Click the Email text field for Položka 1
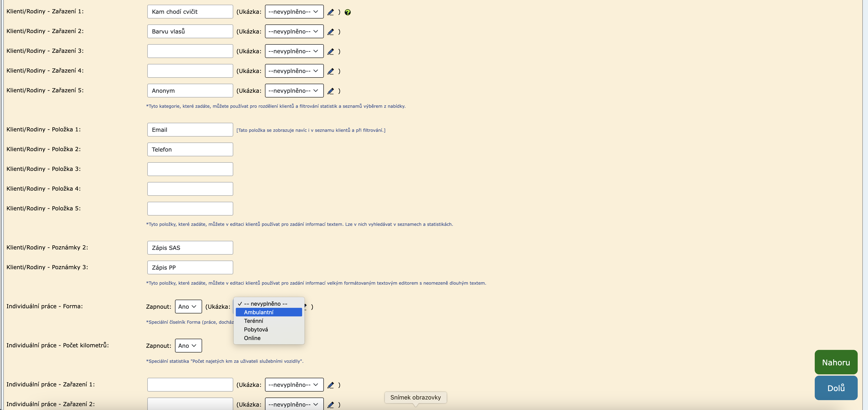The height and width of the screenshot is (410, 868). [x=190, y=130]
